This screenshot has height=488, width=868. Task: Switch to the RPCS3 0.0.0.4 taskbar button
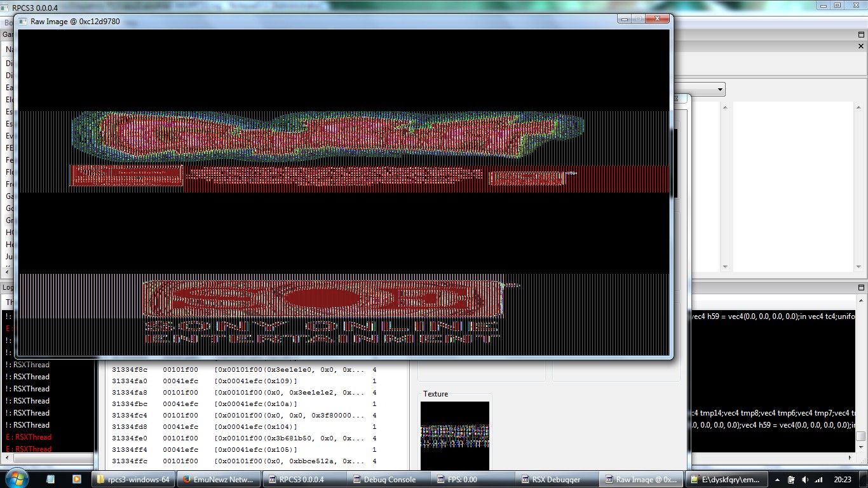304,479
